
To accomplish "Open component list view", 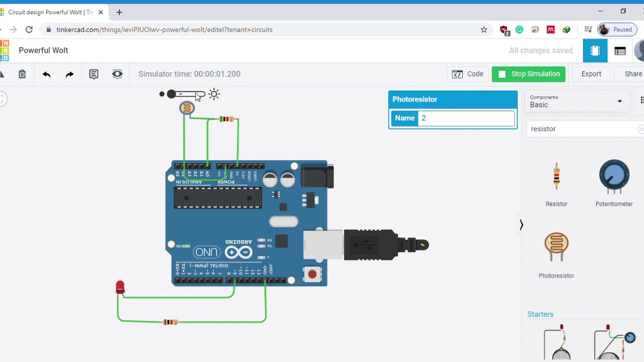I will (620, 51).
